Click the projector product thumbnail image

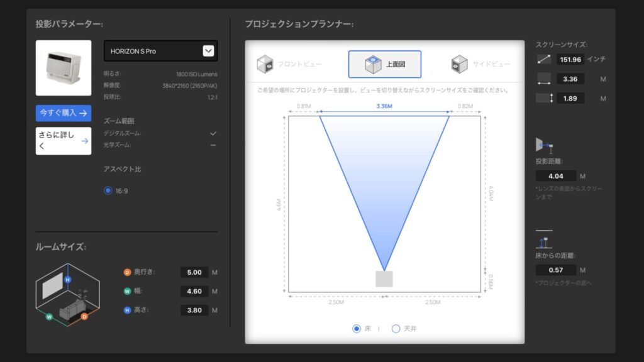64,68
